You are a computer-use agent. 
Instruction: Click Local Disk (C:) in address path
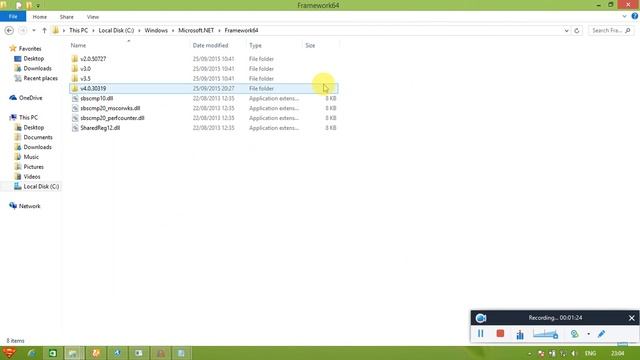point(116,31)
